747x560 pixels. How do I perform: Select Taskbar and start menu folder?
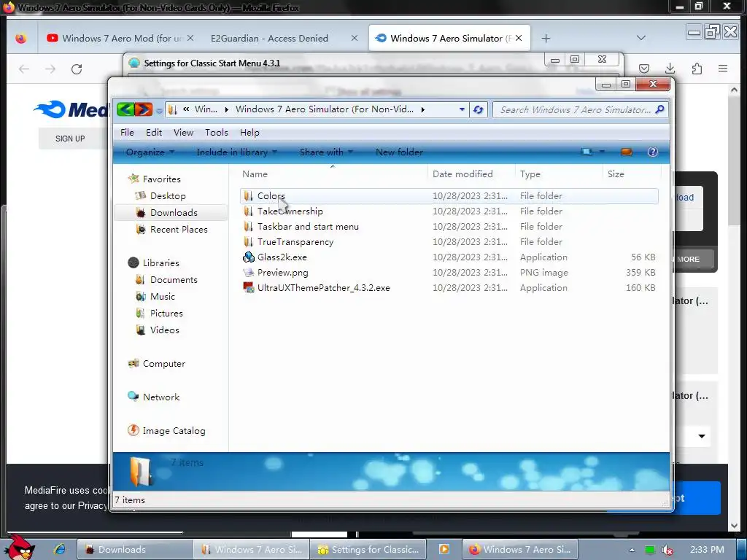coord(449,226)
